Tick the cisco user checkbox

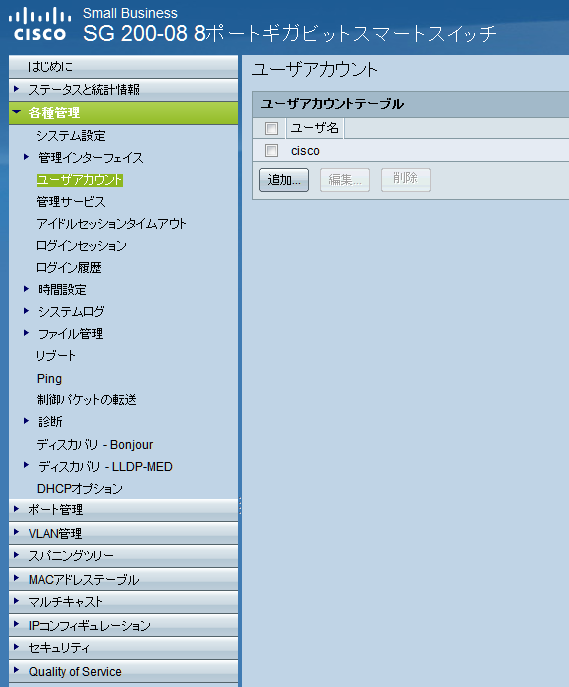coord(271,151)
